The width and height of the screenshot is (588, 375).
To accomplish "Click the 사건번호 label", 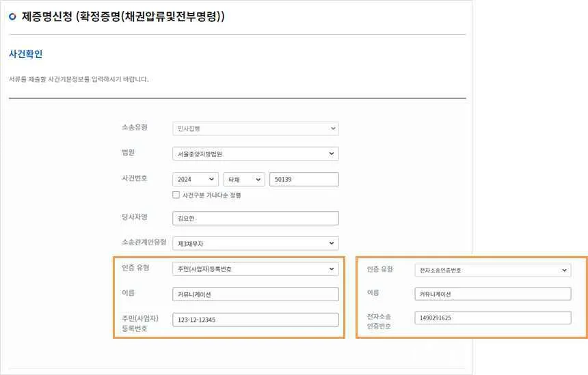I will pyautogui.click(x=135, y=178).
